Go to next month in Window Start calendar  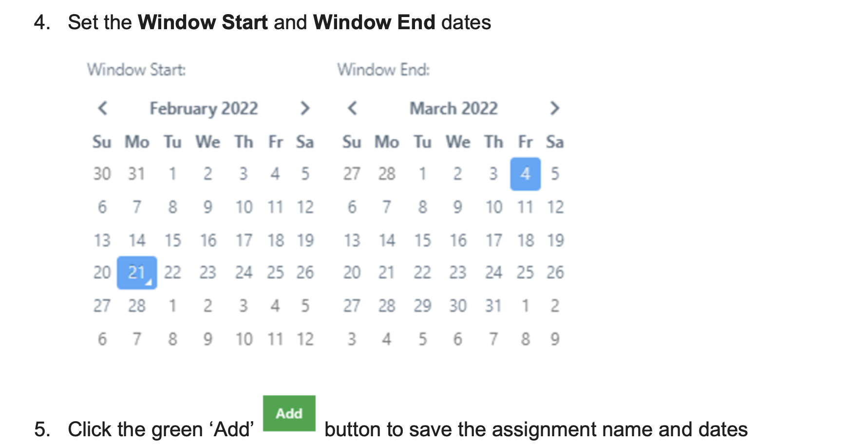pyautogui.click(x=305, y=108)
